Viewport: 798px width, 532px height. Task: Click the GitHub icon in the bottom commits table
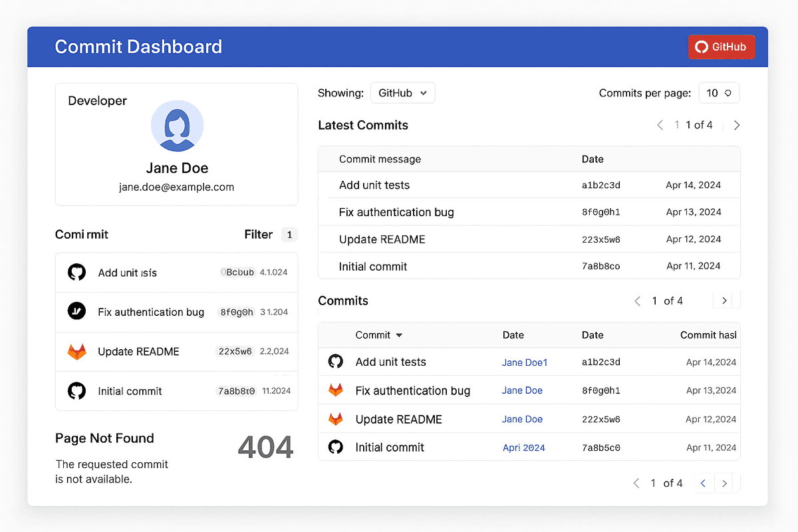pos(336,361)
